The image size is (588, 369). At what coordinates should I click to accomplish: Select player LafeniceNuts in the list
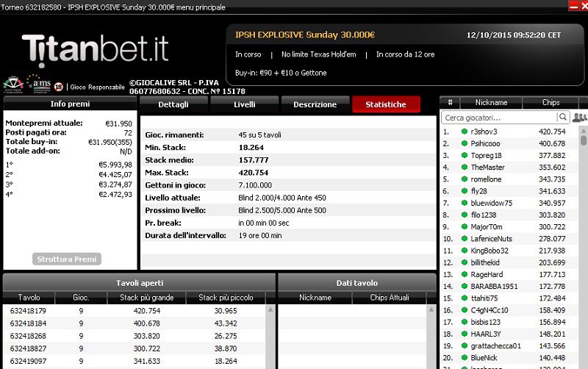pos(509,239)
